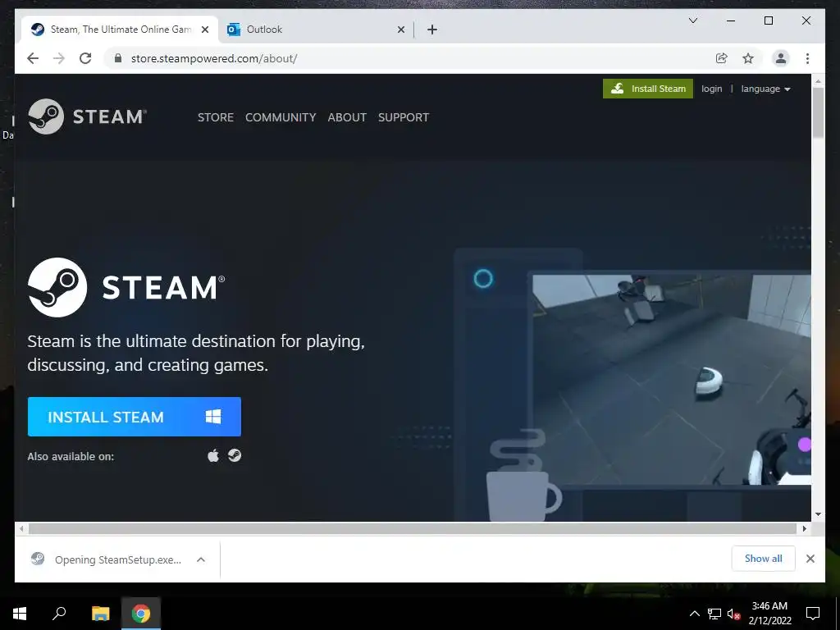The height and width of the screenshot is (630, 840).
Task: Click the horizontal scrollbar thumb
Action: point(413,529)
